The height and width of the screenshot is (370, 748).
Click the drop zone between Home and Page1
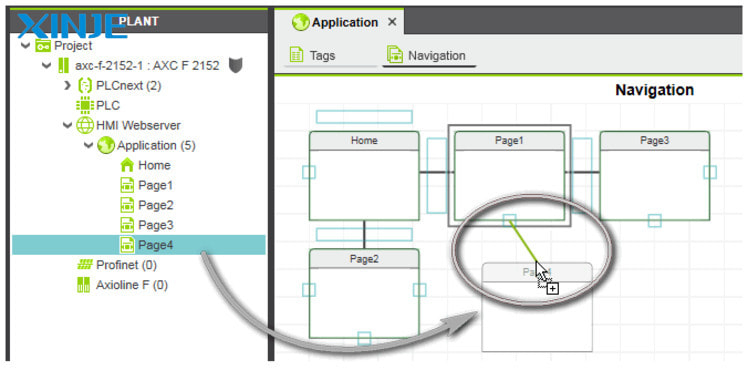437,175
